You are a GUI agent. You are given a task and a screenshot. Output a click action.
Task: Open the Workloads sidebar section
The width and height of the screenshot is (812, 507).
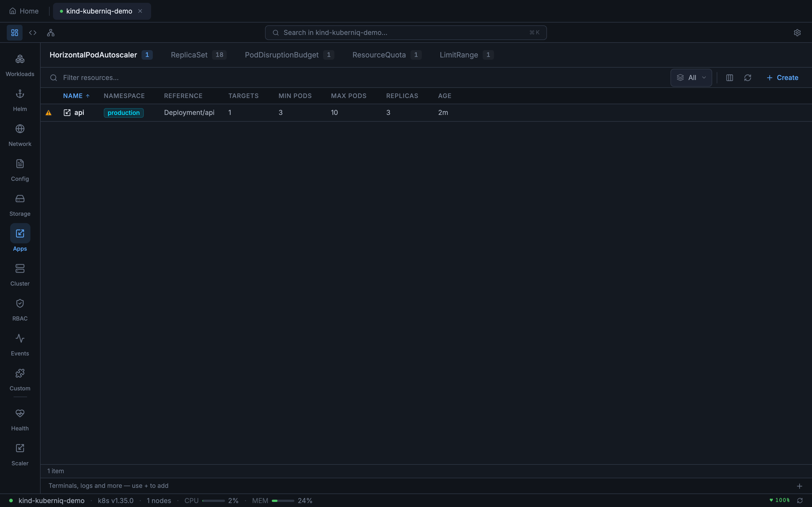(20, 65)
